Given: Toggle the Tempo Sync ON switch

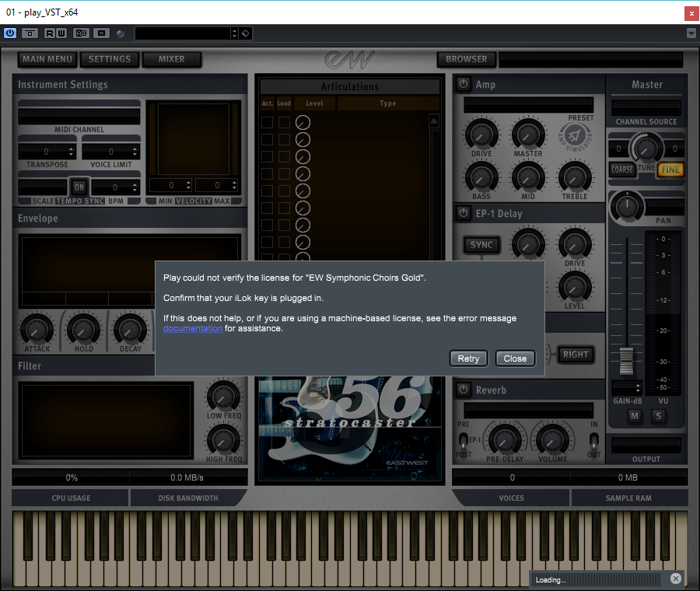Looking at the screenshot, I should 79,187.
